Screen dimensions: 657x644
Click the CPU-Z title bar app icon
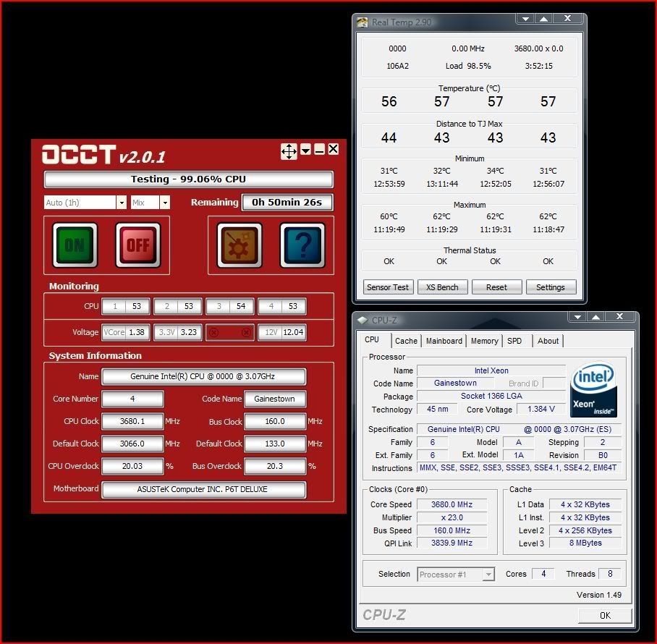pos(363,320)
